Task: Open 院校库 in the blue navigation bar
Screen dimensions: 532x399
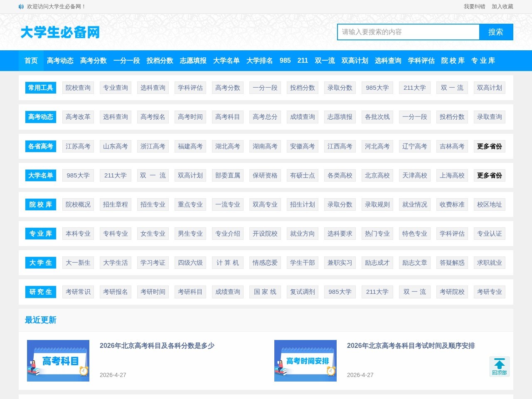Action: (x=453, y=61)
